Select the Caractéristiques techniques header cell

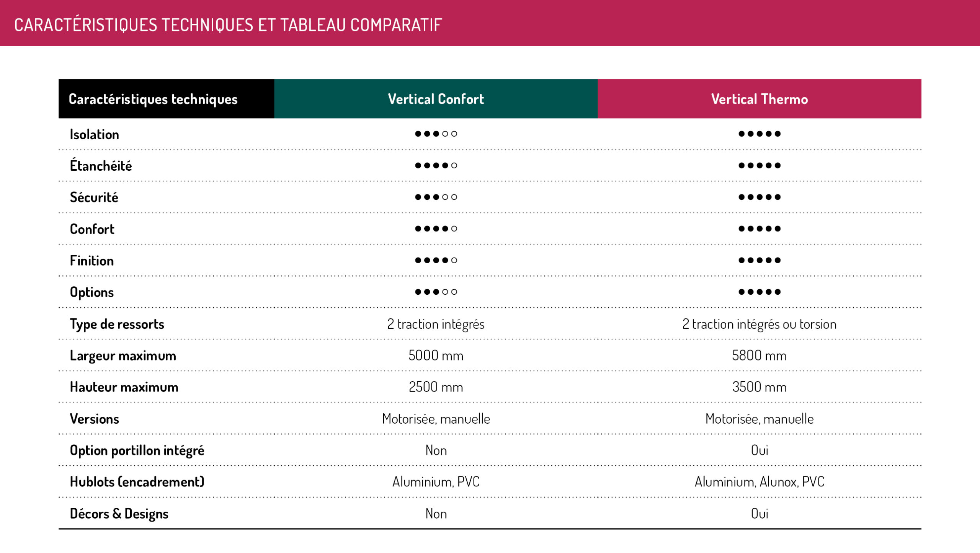point(166,99)
